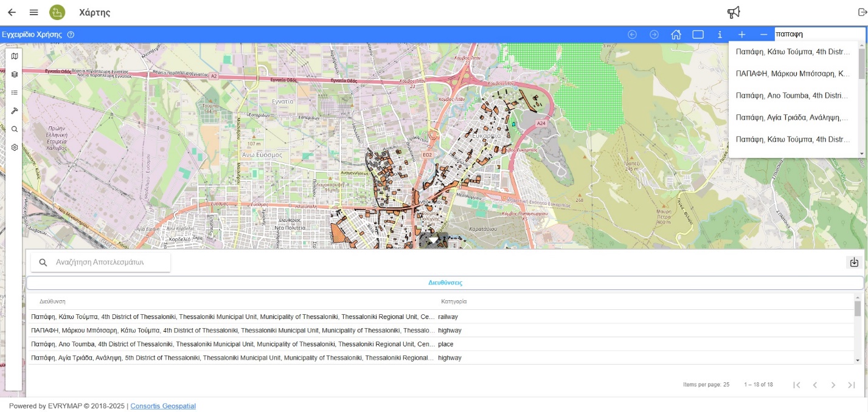Zoom out with the minus button

pyautogui.click(x=763, y=35)
